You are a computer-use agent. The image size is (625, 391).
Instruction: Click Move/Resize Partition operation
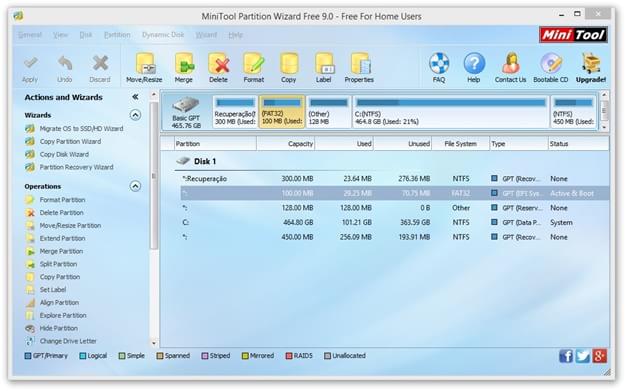70,225
